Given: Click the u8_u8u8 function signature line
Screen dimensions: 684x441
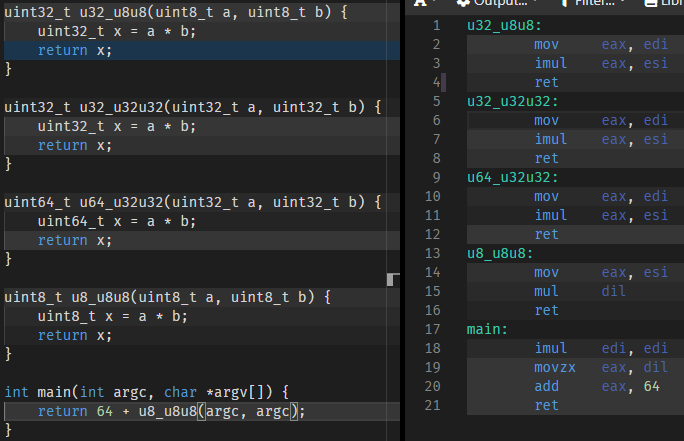Looking at the screenshot, I should (168, 297).
